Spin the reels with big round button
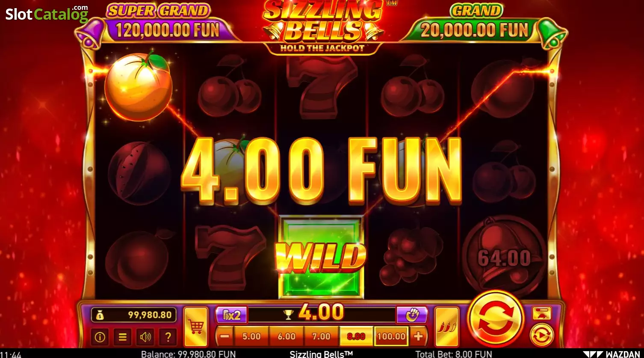The width and height of the screenshot is (644, 358). click(x=496, y=319)
